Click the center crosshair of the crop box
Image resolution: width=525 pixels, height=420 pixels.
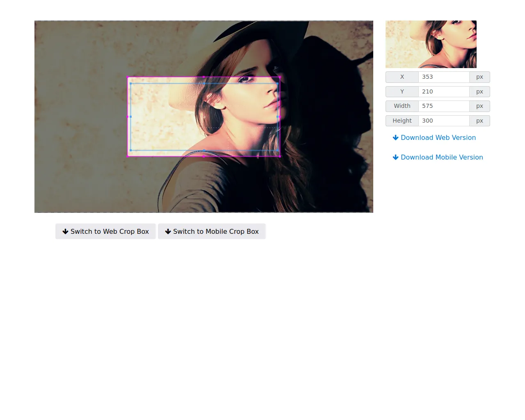(204, 117)
